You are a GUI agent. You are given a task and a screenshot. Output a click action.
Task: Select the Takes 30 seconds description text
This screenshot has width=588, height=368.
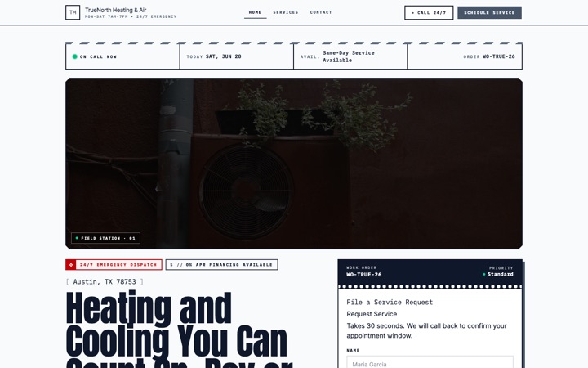coord(426,330)
